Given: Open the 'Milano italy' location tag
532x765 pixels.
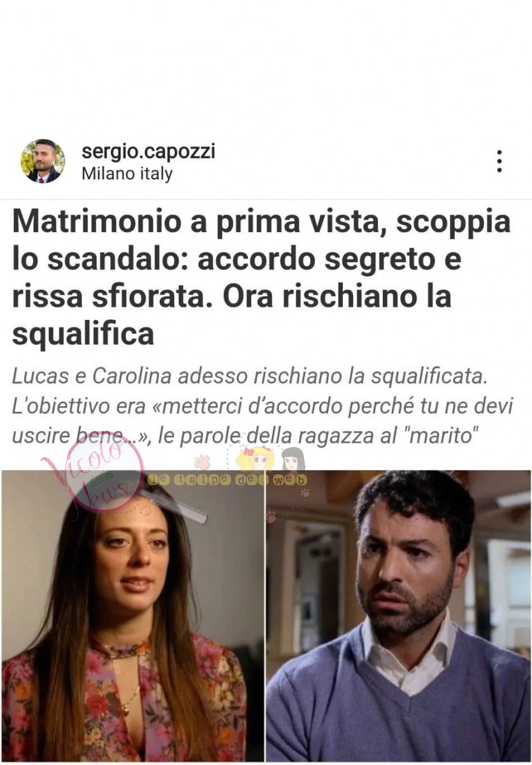Looking at the screenshot, I should [x=127, y=173].
